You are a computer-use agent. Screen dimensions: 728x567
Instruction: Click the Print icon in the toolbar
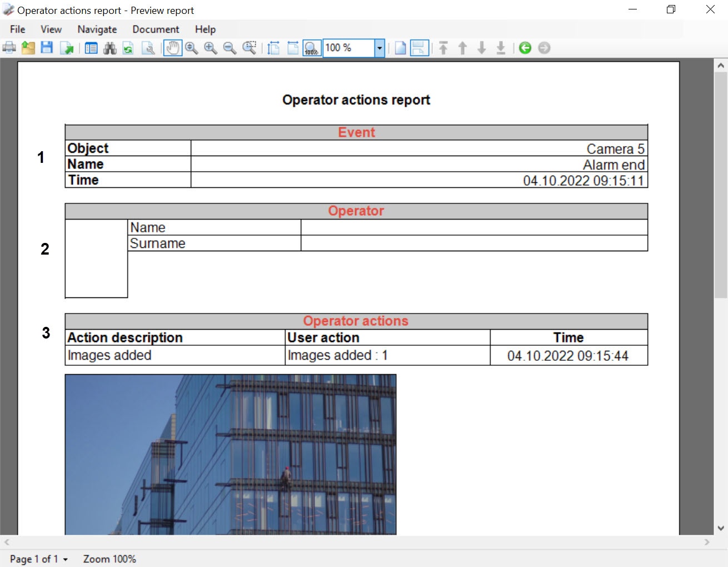[x=9, y=48]
